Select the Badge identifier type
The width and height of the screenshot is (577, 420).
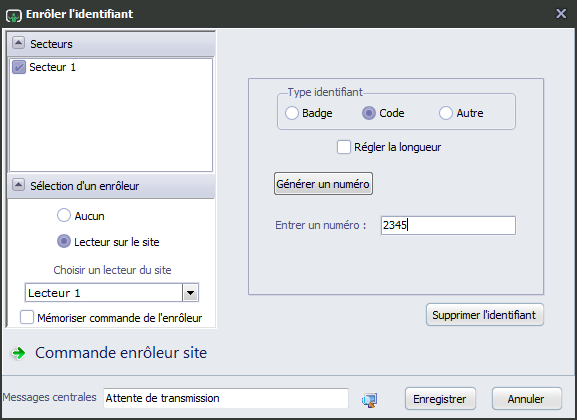(292, 113)
